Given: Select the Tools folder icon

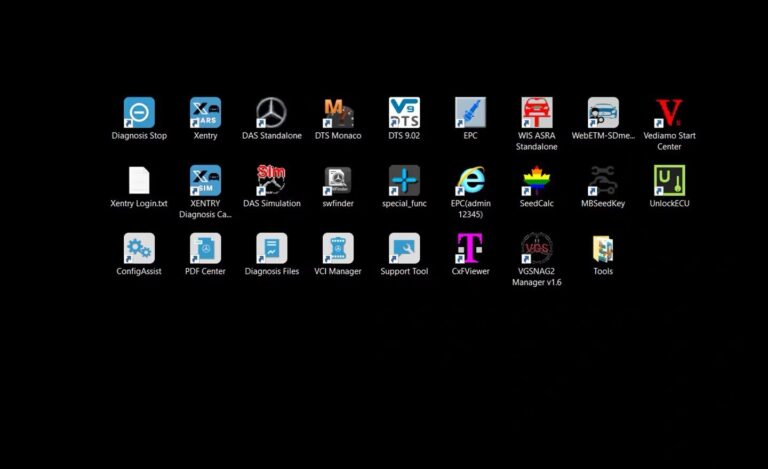Looking at the screenshot, I should coord(603,248).
